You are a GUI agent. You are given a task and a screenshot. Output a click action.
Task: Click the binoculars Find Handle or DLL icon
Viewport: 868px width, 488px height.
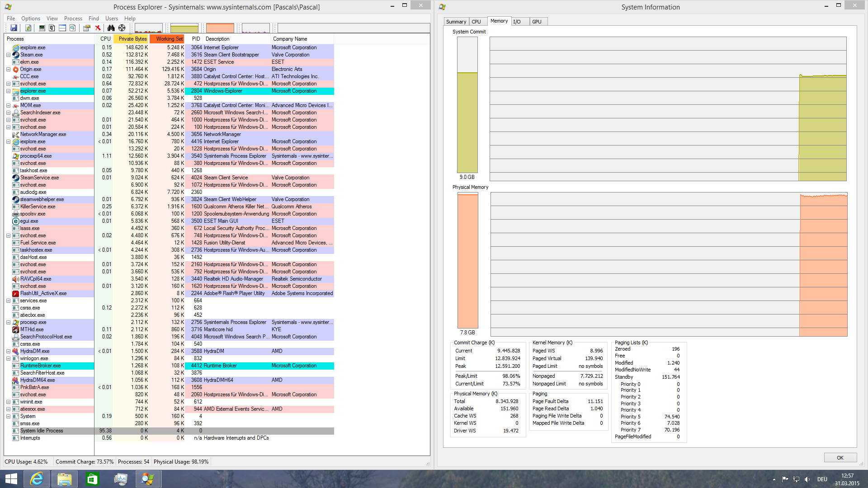pyautogui.click(x=111, y=28)
